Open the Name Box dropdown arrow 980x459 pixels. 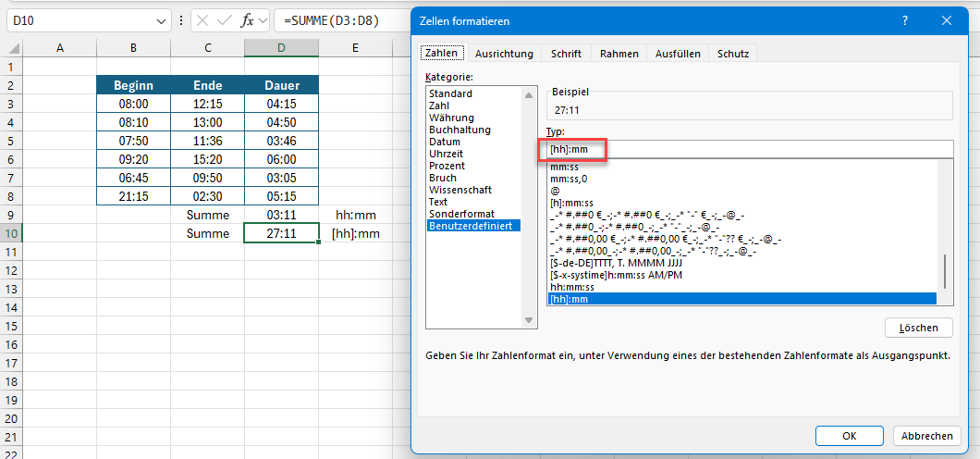pos(163,20)
